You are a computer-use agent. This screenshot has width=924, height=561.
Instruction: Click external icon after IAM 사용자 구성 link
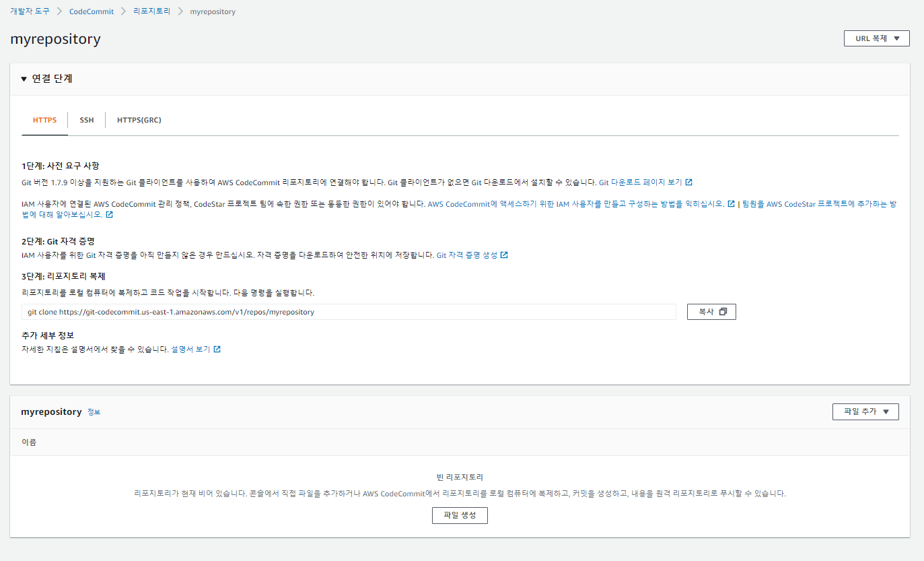731,203
